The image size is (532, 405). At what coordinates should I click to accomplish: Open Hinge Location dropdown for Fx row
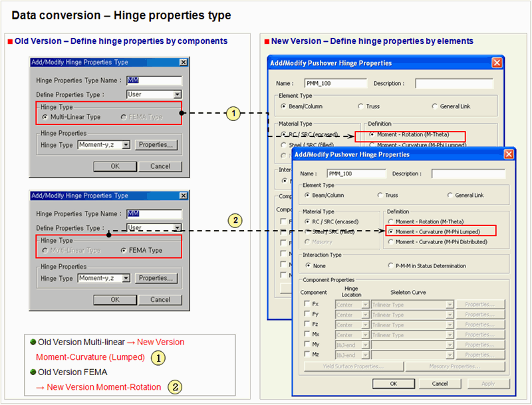(x=364, y=305)
